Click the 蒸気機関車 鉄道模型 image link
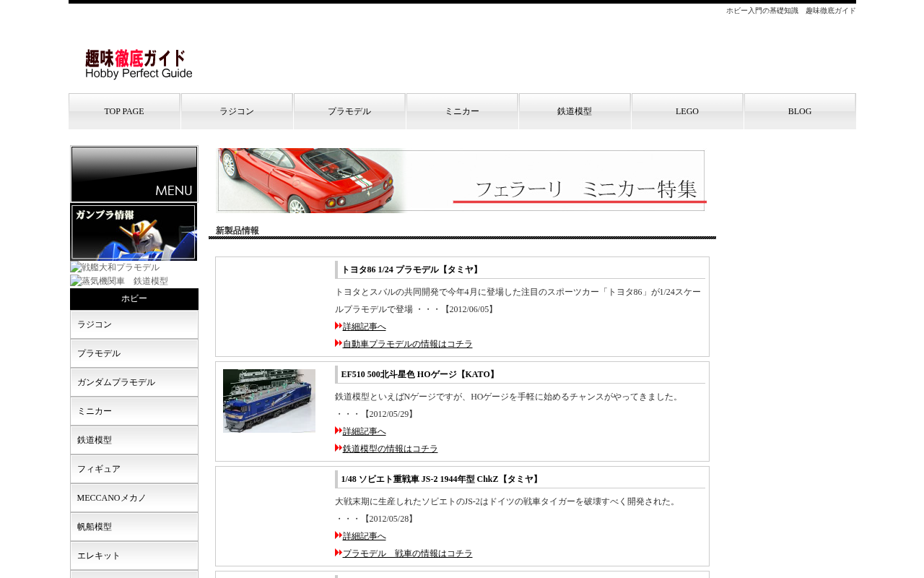924x578 pixels. point(119,281)
